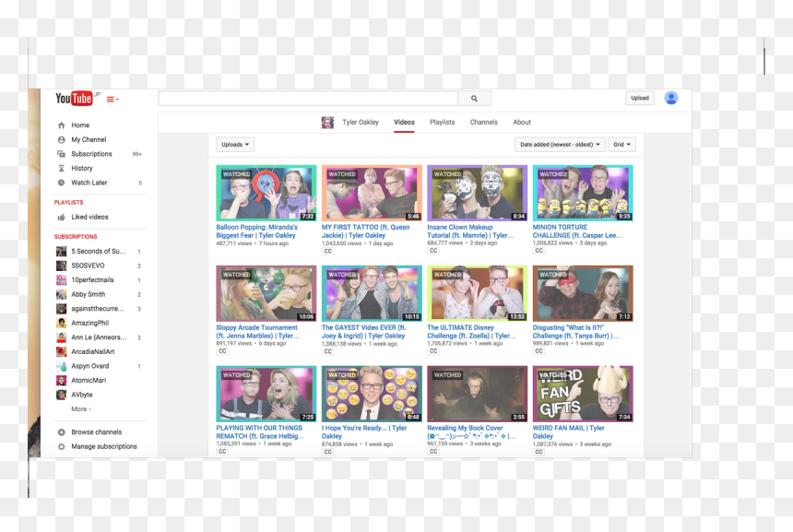Click the Browse channels plus icon

pos(61,432)
